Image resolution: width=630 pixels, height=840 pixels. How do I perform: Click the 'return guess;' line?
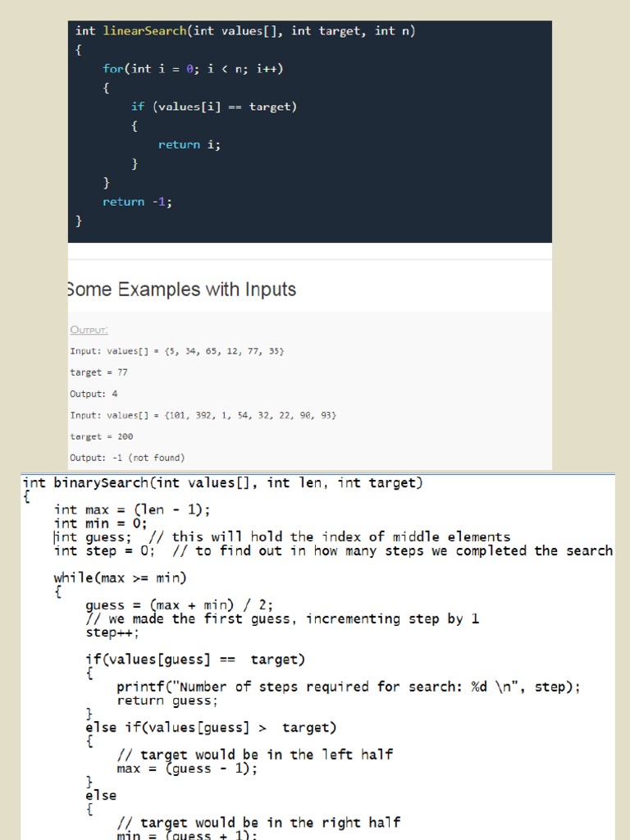(x=167, y=701)
